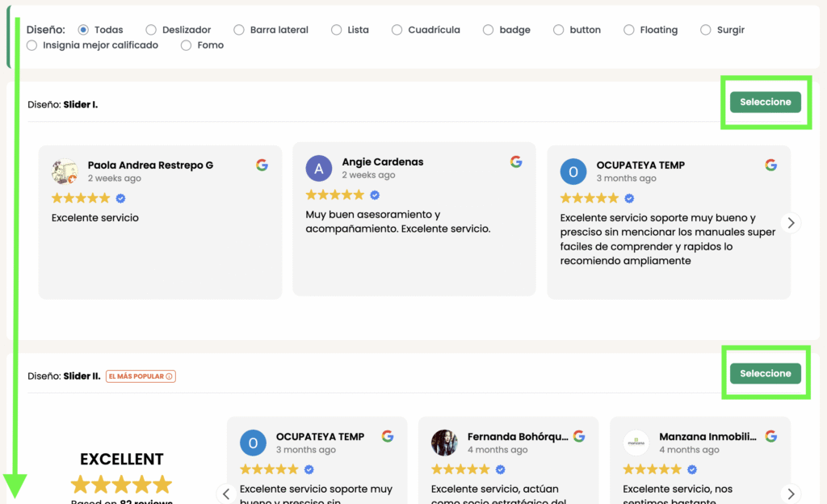Select the Insignia mejor calificado option

(x=31, y=45)
